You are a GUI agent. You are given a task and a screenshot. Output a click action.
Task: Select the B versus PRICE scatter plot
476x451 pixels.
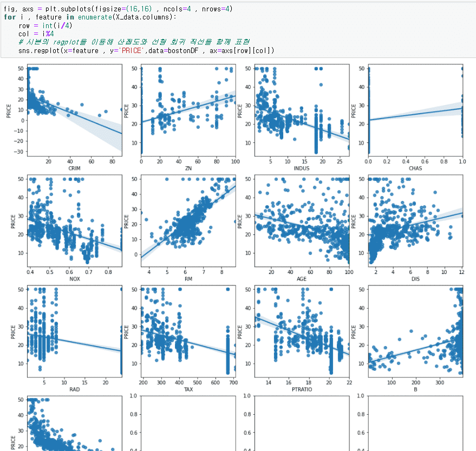click(x=415, y=331)
